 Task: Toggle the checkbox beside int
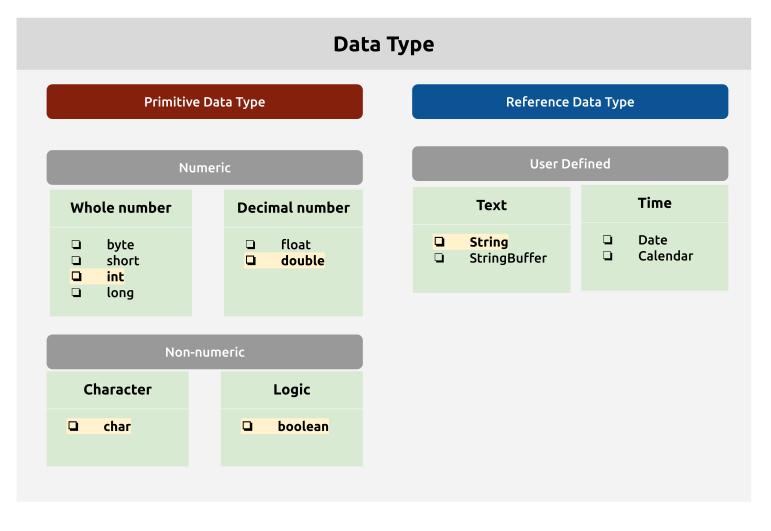tap(76, 277)
